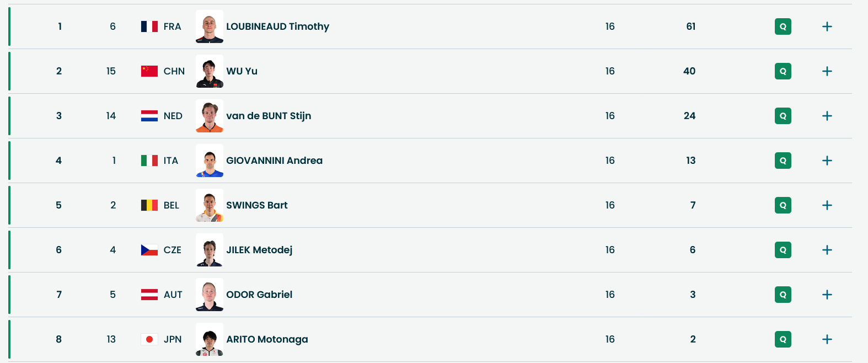Open LOUBINEAUD Timothy athlete profile link

pos(277,26)
